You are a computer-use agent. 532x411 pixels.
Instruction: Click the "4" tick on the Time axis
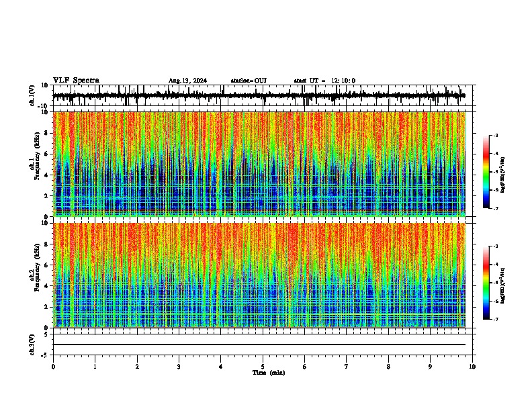(x=221, y=367)
